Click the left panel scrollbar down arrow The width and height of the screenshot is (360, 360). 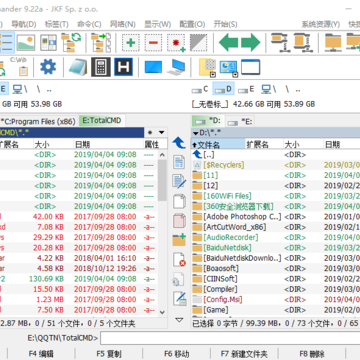162,312
